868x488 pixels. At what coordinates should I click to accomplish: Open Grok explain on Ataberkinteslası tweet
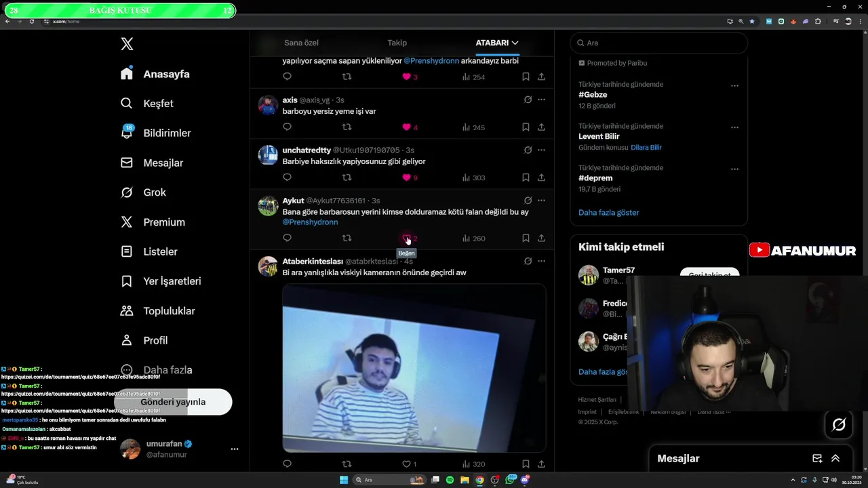pos(528,261)
